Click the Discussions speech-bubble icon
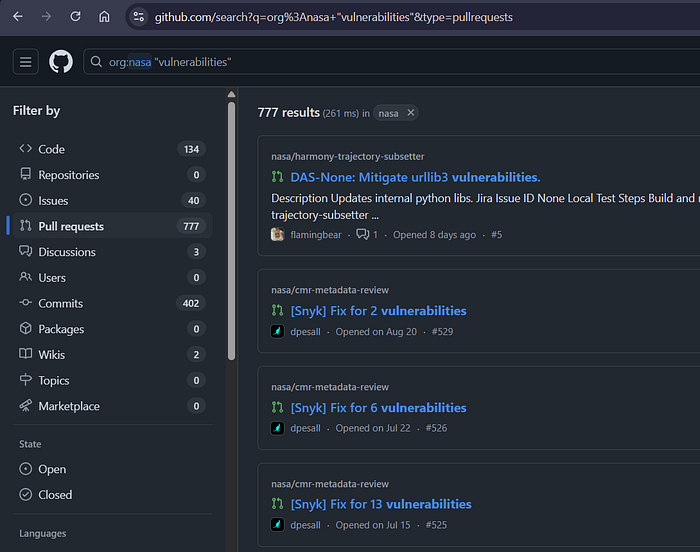 pos(25,251)
